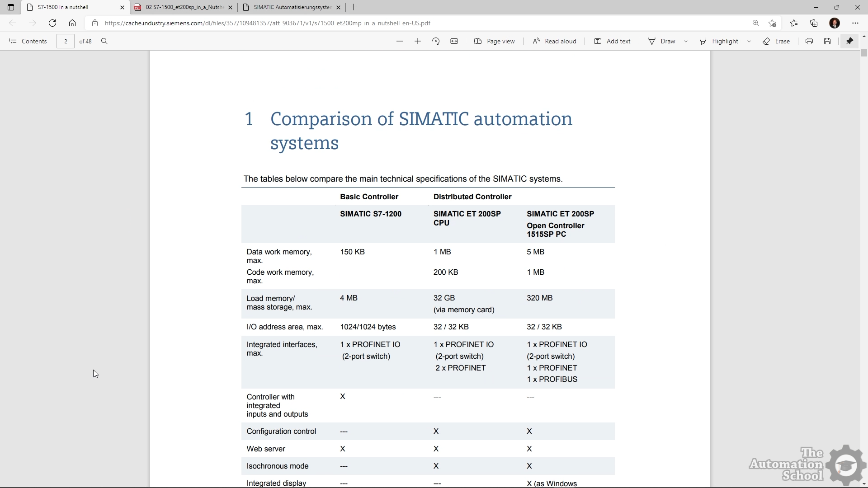The image size is (868, 488).
Task: Click the 'Basic Controller' heading text
Action: click(x=369, y=197)
